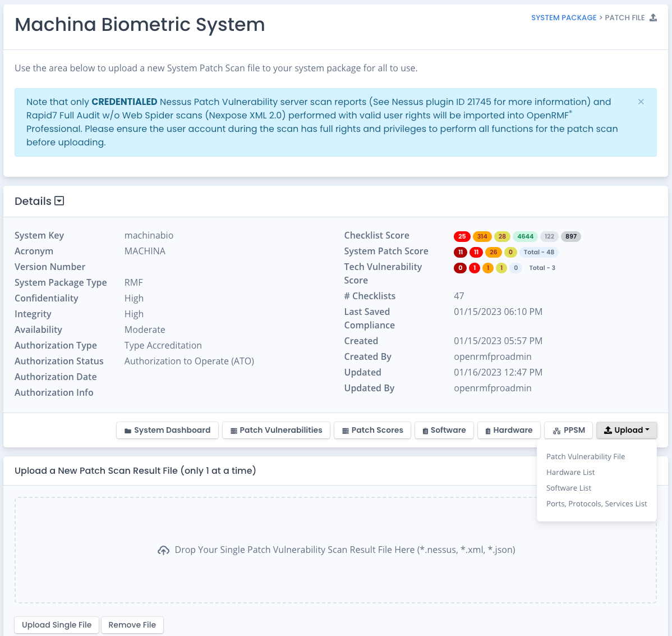Screen dimensions: 672x636
Task: Click the Upload button's upload icon
Action: tap(608, 430)
